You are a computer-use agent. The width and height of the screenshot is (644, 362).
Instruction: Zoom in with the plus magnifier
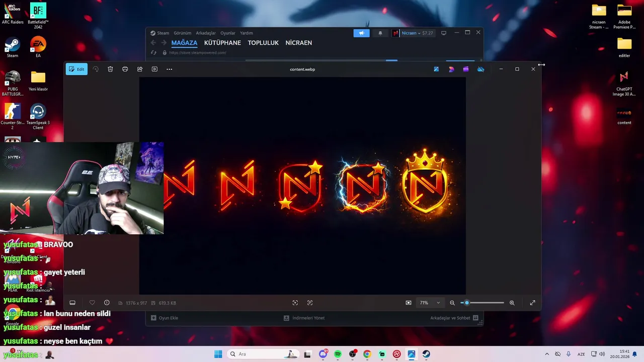click(512, 303)
